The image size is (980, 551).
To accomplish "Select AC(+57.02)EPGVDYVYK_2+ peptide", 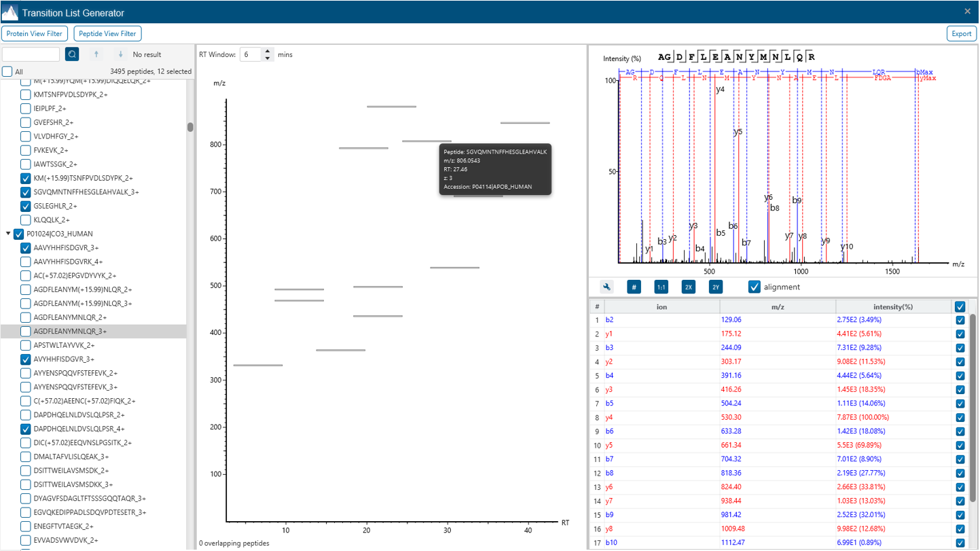I will 75,276.
